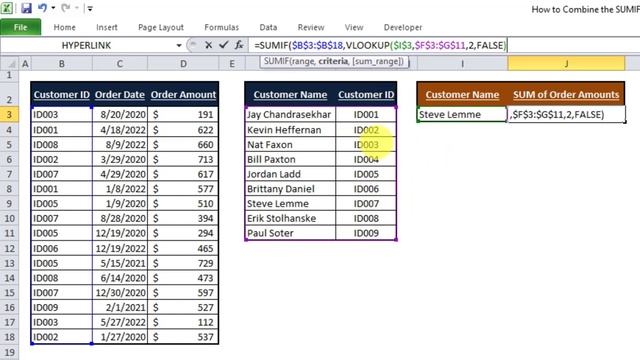
Task: Click the date cell 12/30/2020
Action: 120,293
